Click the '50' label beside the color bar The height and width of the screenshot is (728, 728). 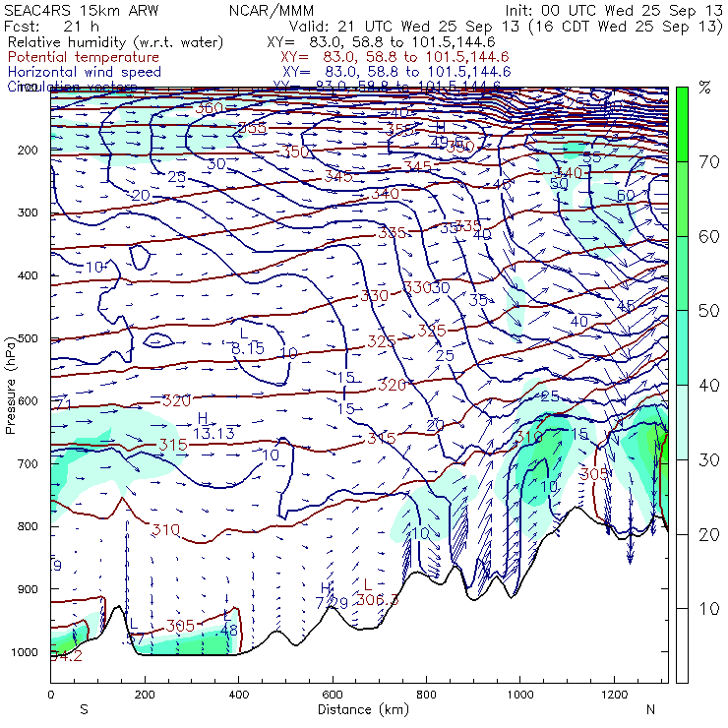(709, 311)
